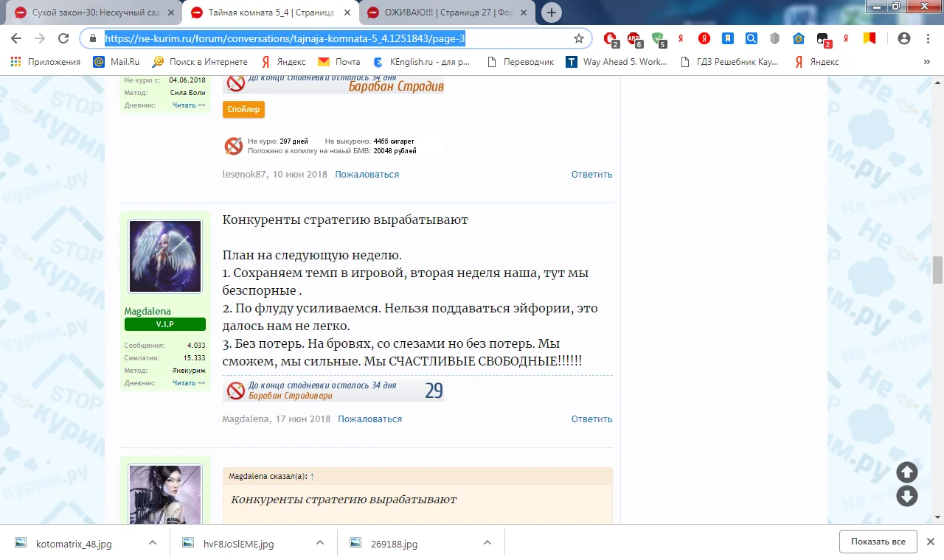Click the blue magnifier search extension icon
Screen dimensions: 944x560
tap(751, 38)
